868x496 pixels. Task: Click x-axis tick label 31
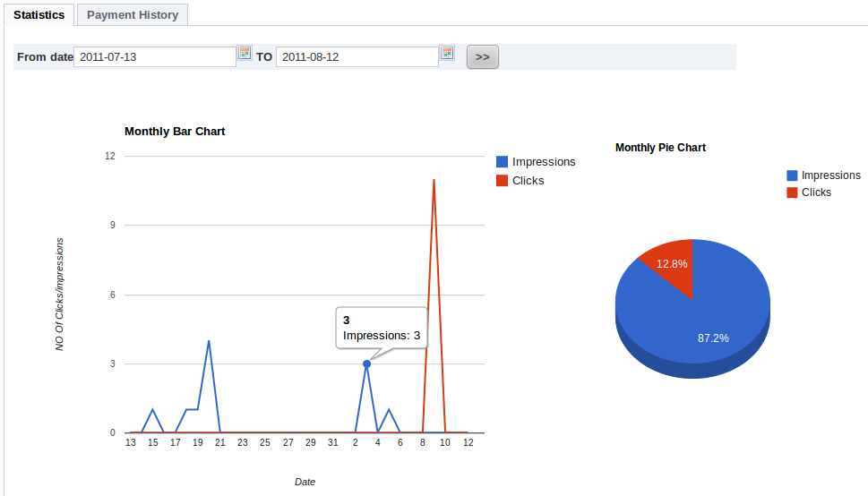coord(332,442)
